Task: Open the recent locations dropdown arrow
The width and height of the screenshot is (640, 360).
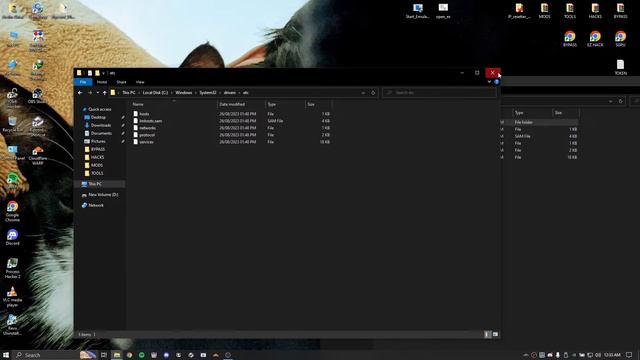Action: (98, 93)
